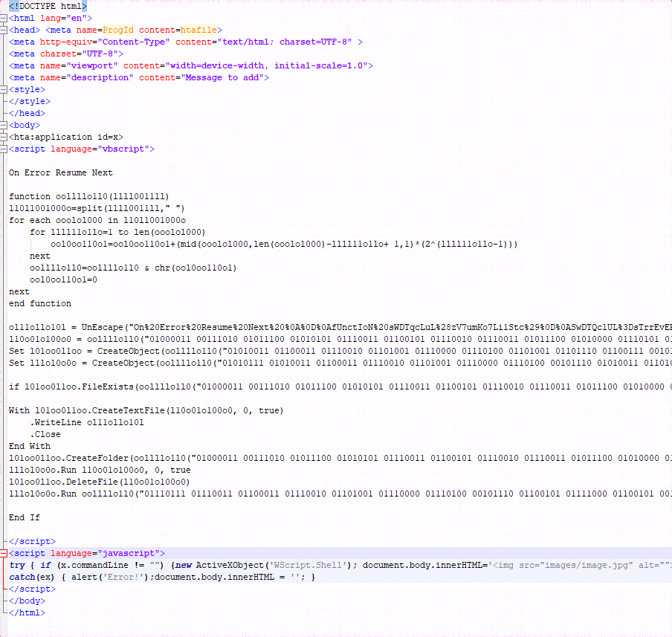
Task: Click the split(llll00llll," ") assignment line
Action: 97,208
